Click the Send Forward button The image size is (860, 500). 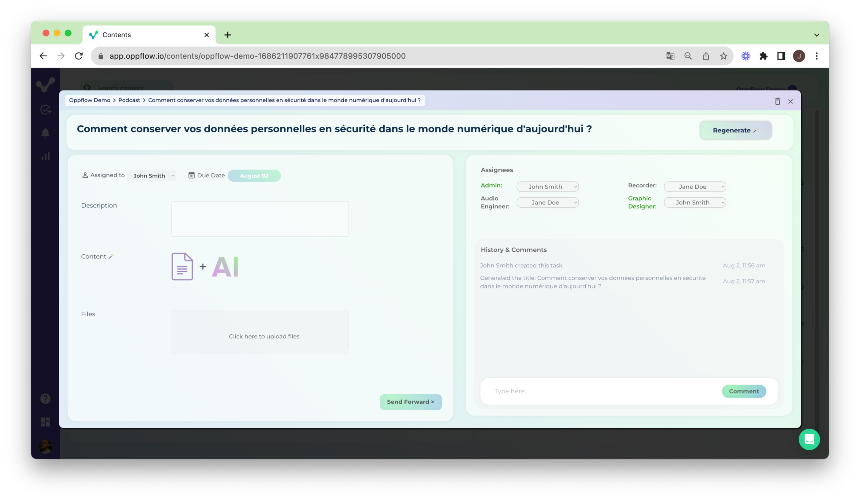[410, 402]
